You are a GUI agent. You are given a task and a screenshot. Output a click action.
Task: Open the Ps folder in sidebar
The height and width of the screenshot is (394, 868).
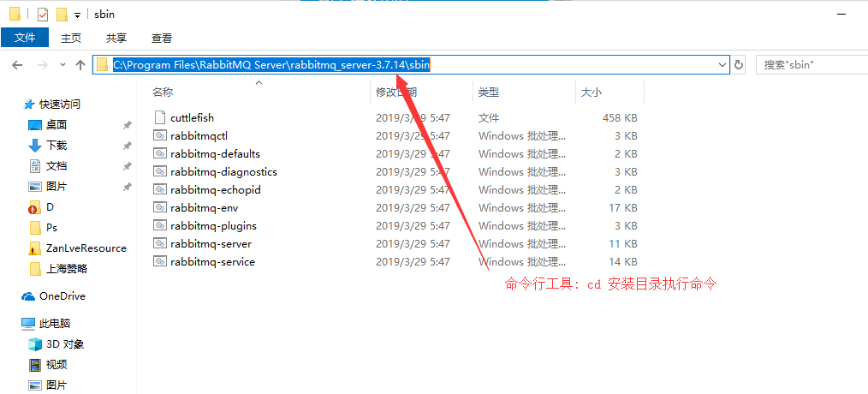pyautogui.click(x=51, y=227)
